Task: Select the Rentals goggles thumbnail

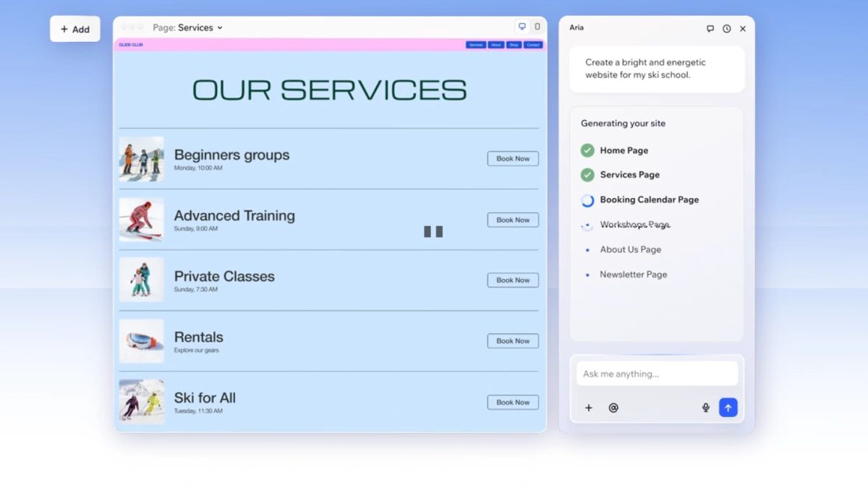Action: pyautogui.click(x=141, y=341)
